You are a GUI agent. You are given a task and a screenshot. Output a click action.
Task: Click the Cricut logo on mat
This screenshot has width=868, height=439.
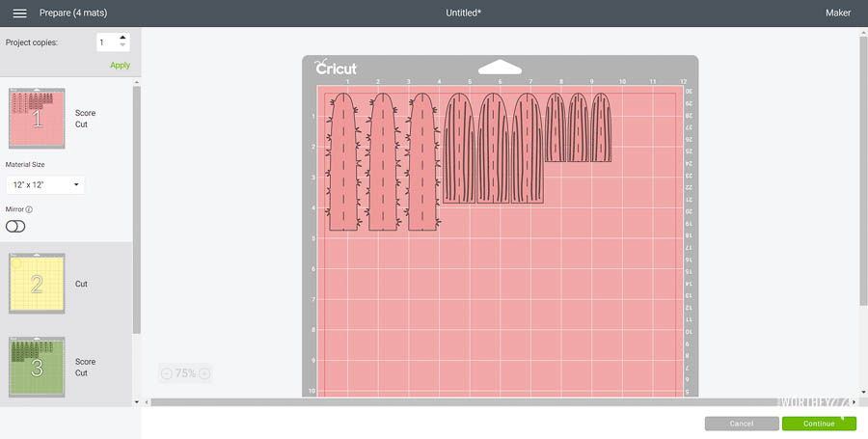pyautogui.click(x=336, y=69)
